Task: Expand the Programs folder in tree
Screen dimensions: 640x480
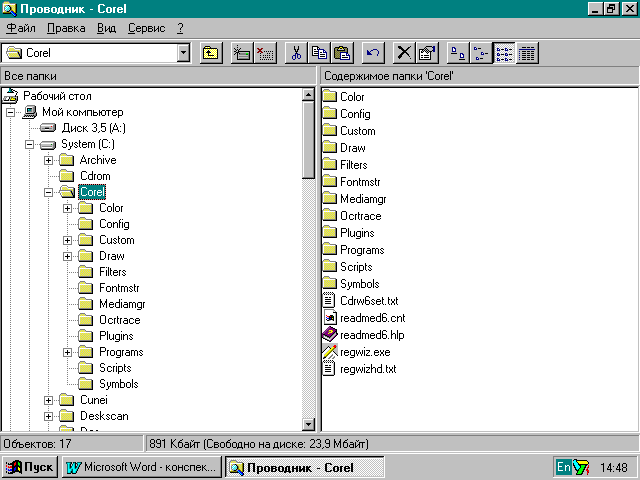Action: click(x=67, y=352)
